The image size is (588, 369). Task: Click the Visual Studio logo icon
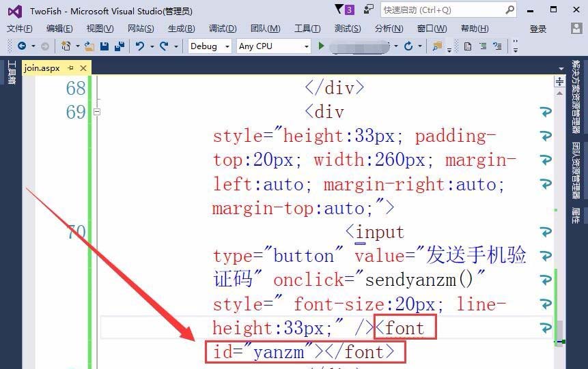tap(14, 12)
